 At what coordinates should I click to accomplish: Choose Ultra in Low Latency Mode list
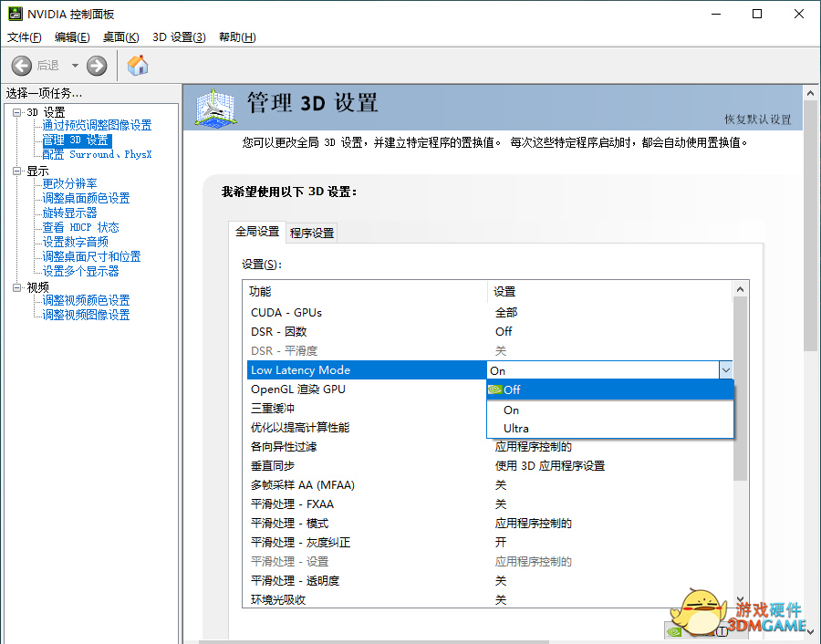click(x=610, y=429)
